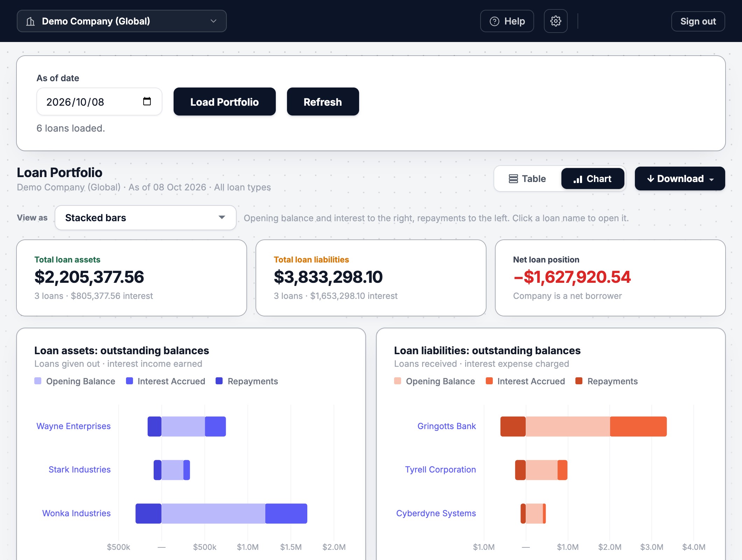Click the 'Loan Portfolio' heading
This screenshot has height=560, width=742.
(x=59, y=173)
